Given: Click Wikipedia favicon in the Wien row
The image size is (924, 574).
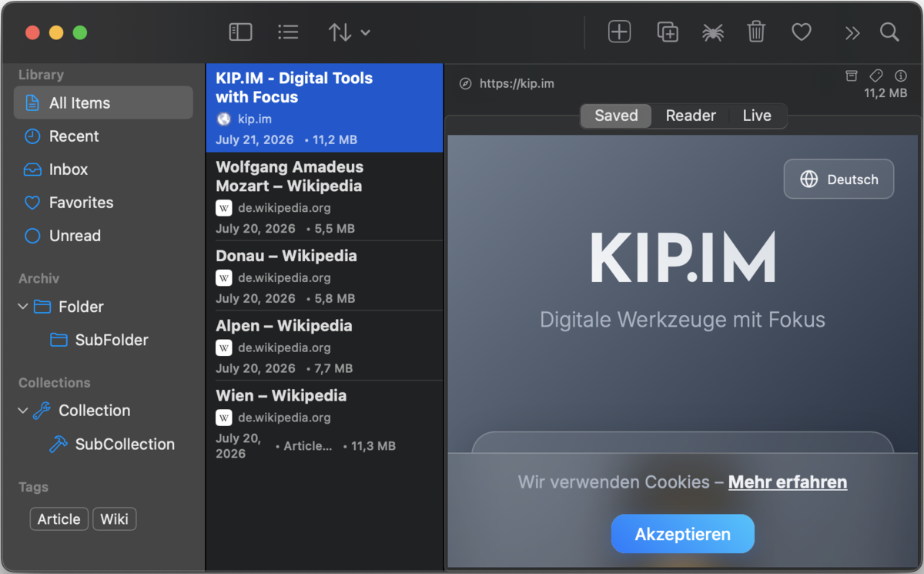Looking at the screenshot, I should 223,418.
